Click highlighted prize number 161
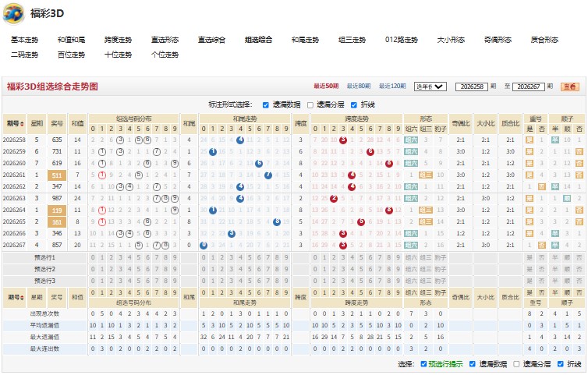This screenshot has height=375, width=588. click(x=57, y=221)
